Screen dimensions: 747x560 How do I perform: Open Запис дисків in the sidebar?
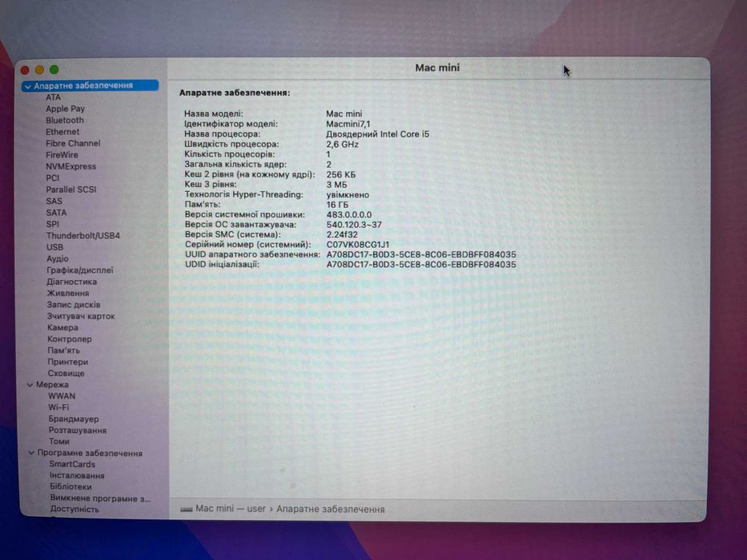tap(74, 305)
